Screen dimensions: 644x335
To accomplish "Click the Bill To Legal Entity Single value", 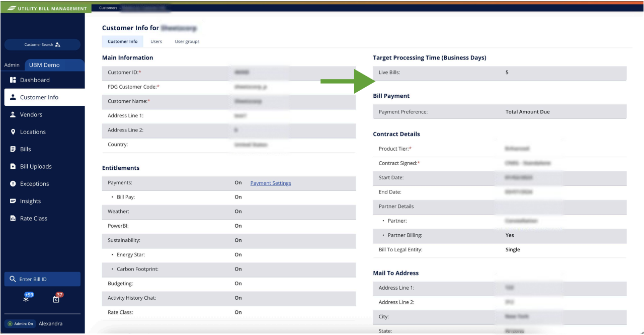I will coord(513,249).
